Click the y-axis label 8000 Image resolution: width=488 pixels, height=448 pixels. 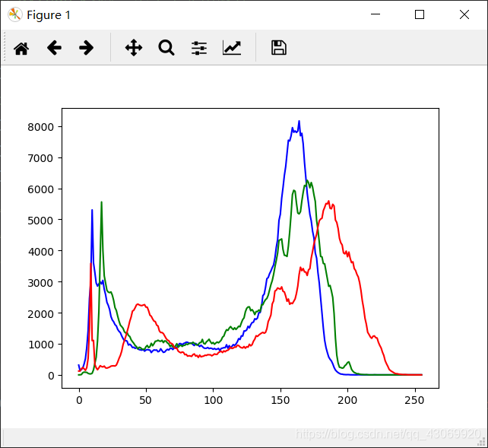coord(41,127)
